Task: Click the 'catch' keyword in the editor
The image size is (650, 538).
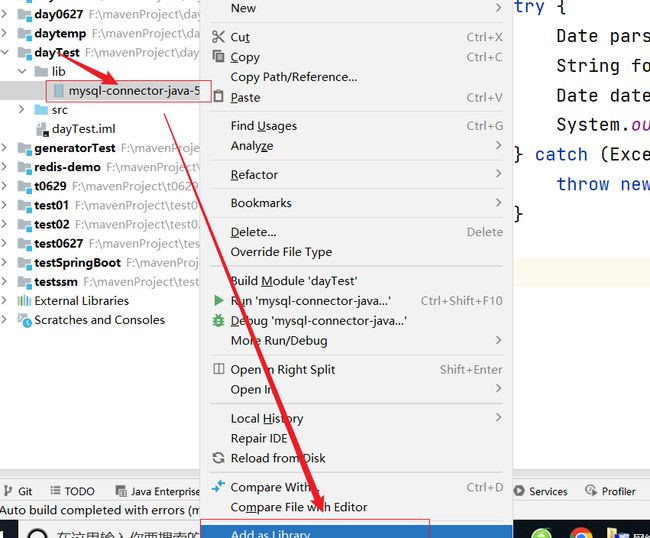Action: 561,155
